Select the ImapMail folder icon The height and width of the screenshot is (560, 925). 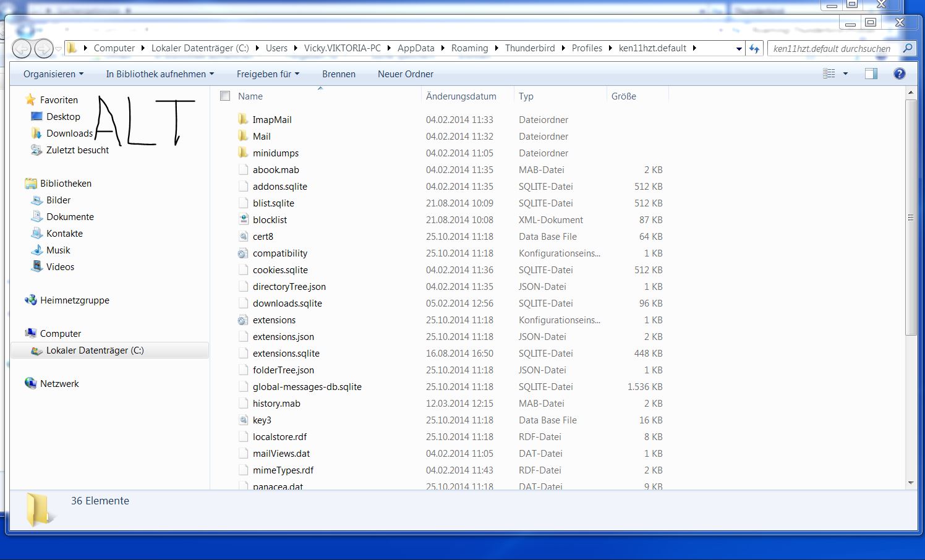pos(243,119)
